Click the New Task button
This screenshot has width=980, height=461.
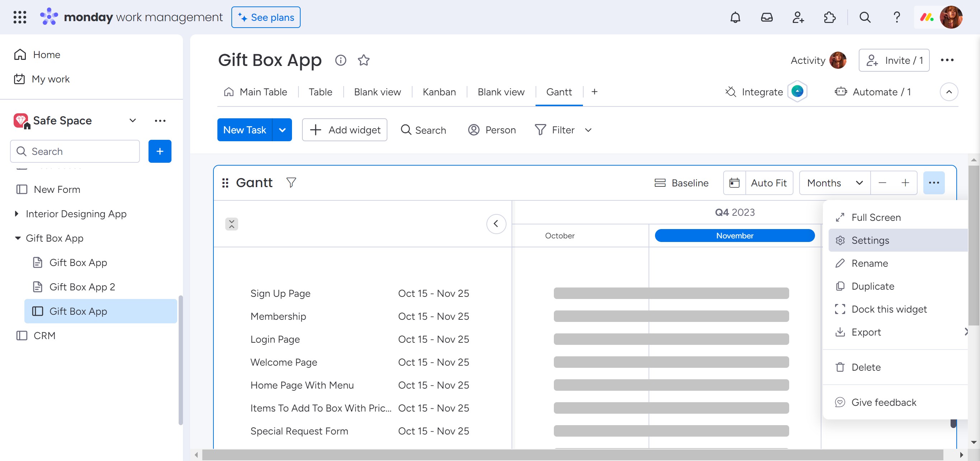pyautogui.click(x=245, y=130)
